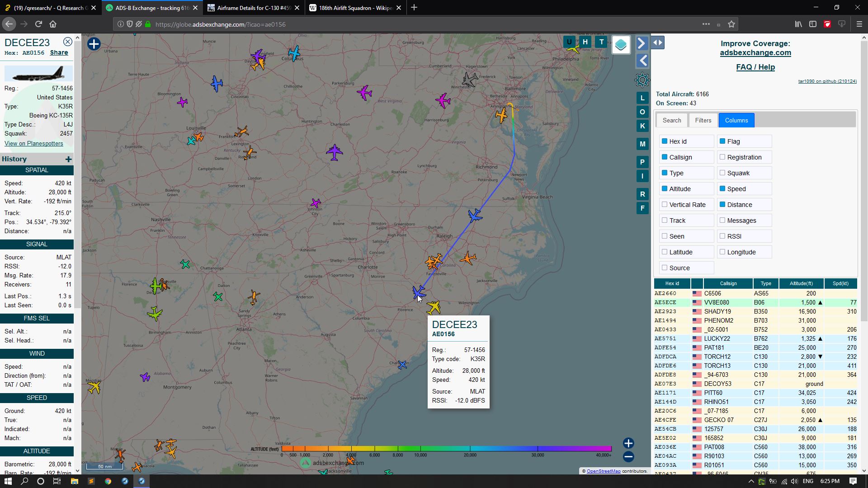Open File Explorer from the taskbar

[74, 481]
